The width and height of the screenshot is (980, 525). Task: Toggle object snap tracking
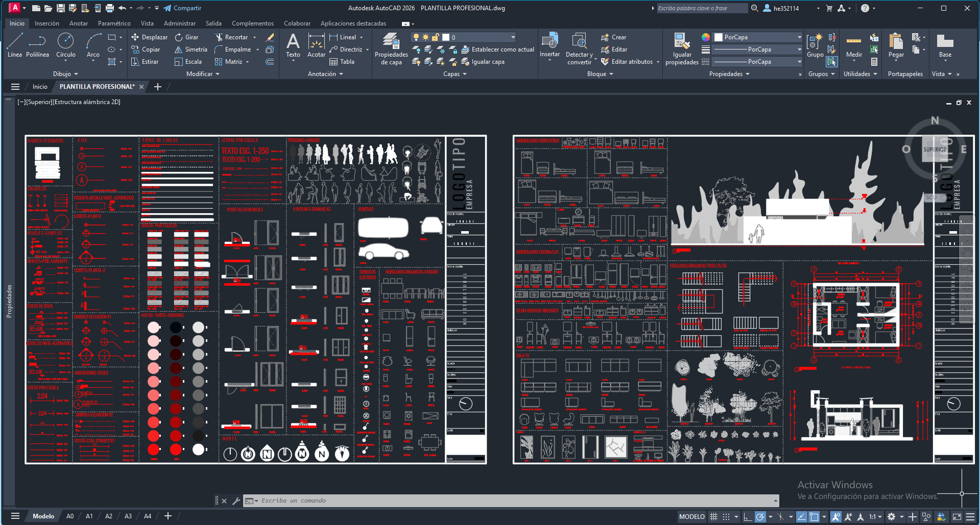801,517
